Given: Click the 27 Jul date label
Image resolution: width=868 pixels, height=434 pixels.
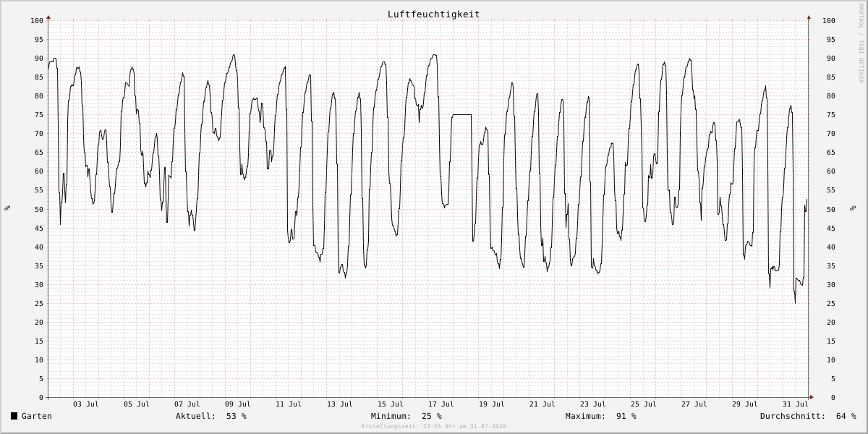Looking at the screenshot, I should (x=694, y=404).
